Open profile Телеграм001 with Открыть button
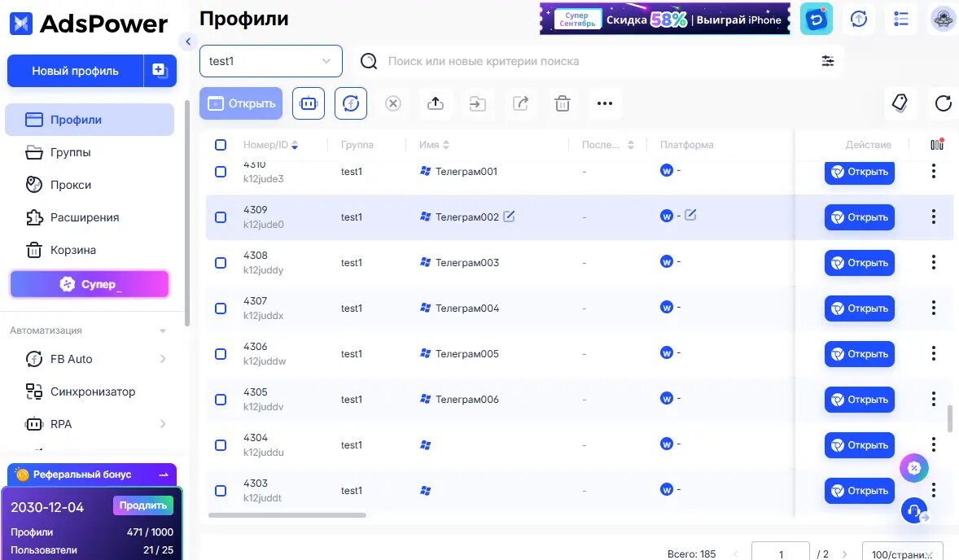 860,172
